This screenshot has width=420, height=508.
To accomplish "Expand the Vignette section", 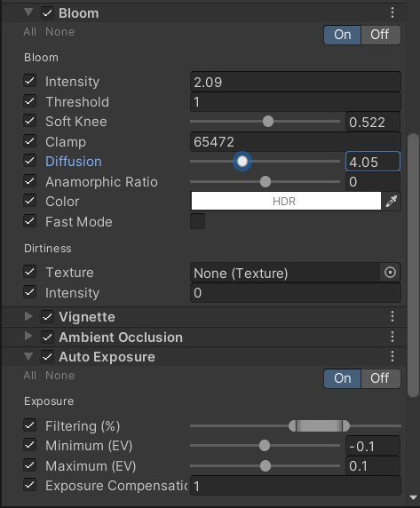I will point(28,316).
